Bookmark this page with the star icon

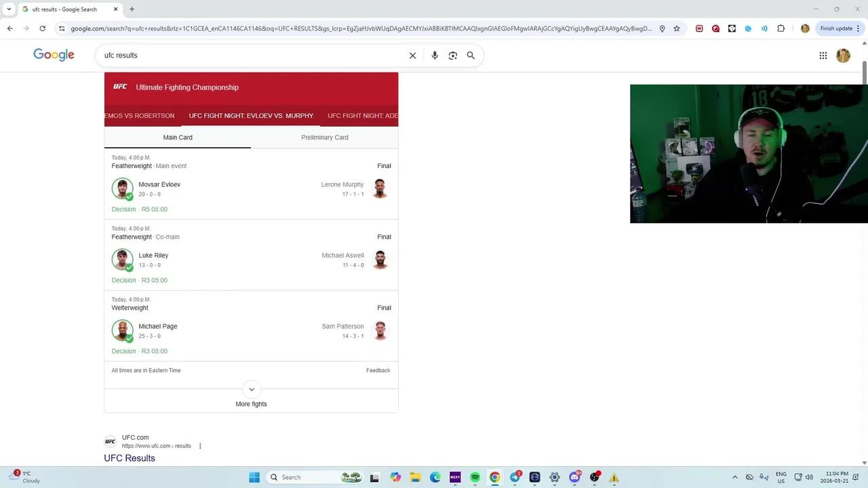pos(677,28)
